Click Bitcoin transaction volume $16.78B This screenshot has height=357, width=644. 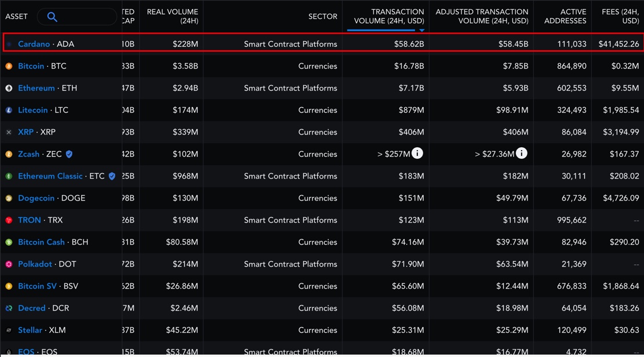click(409, 66)
